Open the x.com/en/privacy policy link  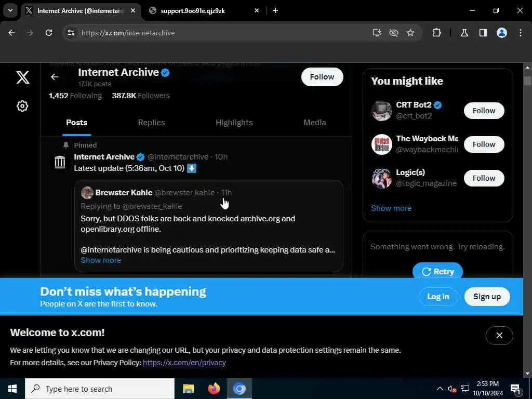[x=184, y=363]
